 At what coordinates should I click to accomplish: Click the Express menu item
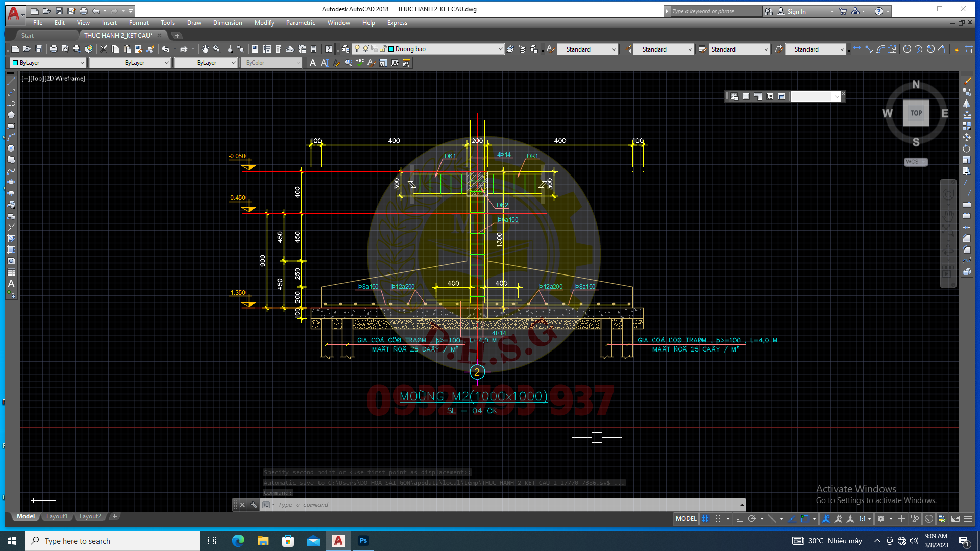coord(397,22)
